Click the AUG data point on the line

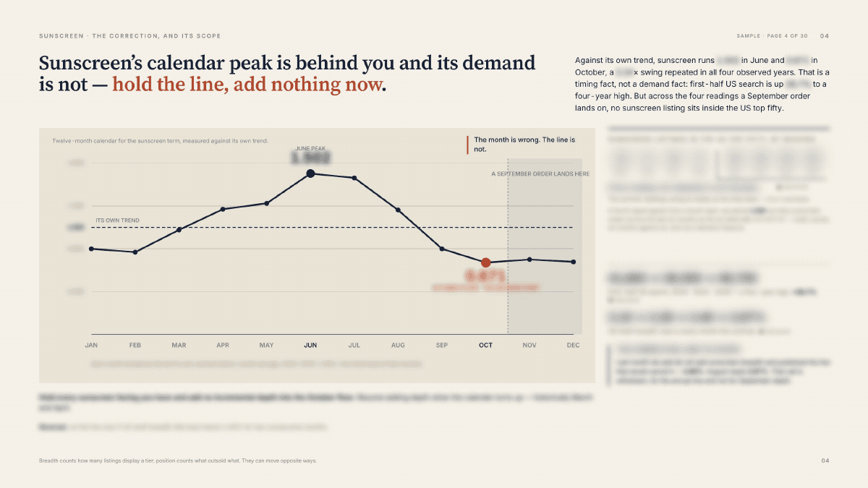pos(398,210)
